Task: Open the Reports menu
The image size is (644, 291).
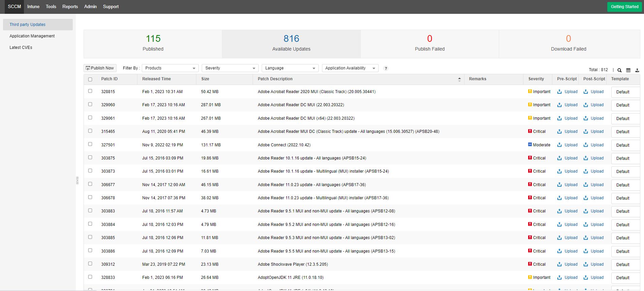Action: tap(70, 7)
